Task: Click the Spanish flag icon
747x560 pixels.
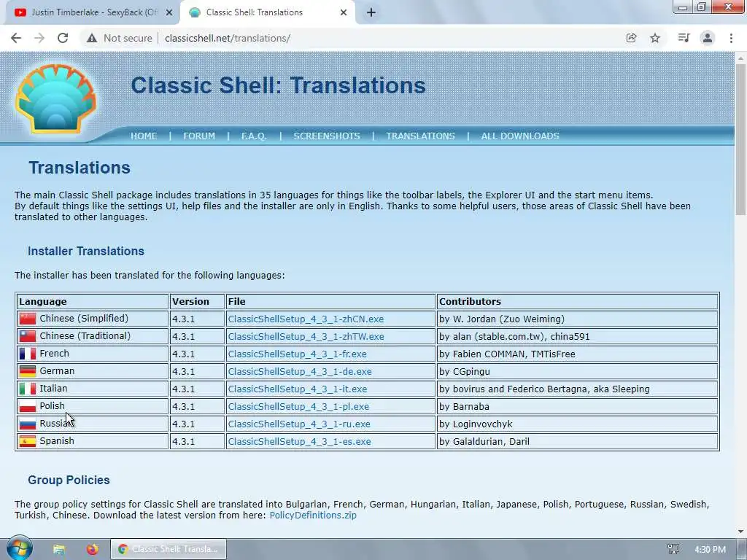Action: coord(28,441)
